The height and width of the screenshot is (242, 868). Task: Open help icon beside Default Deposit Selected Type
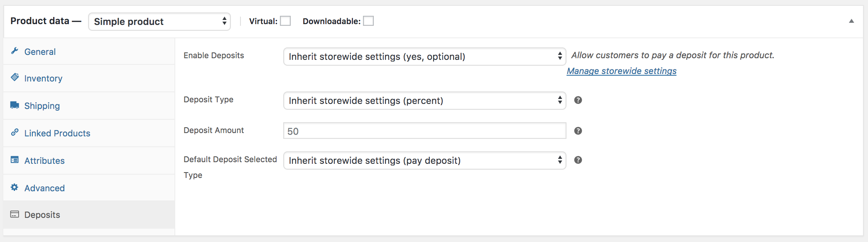pyautogui.click(x=578, y=160)
